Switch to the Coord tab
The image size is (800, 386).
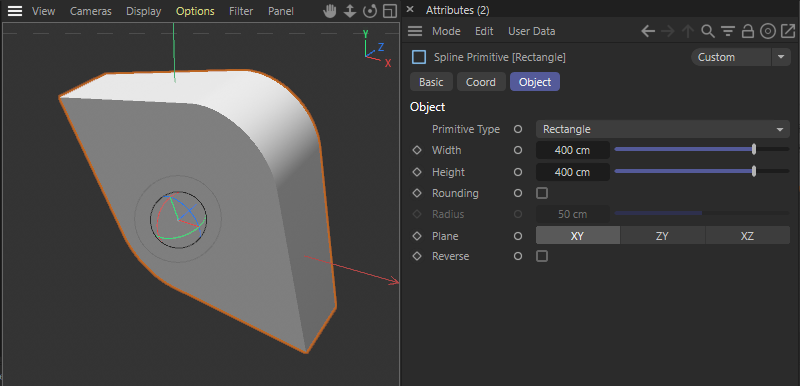pyautogui.click(x=481, y=82)
